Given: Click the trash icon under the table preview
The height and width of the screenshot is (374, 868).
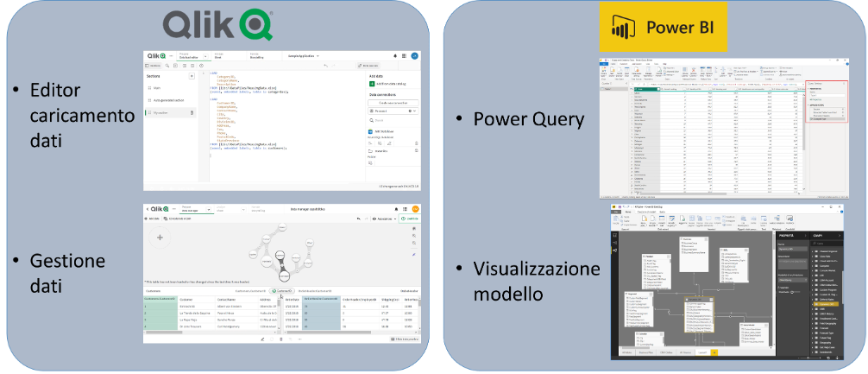Looking at the screenshot, I should 280,339.
